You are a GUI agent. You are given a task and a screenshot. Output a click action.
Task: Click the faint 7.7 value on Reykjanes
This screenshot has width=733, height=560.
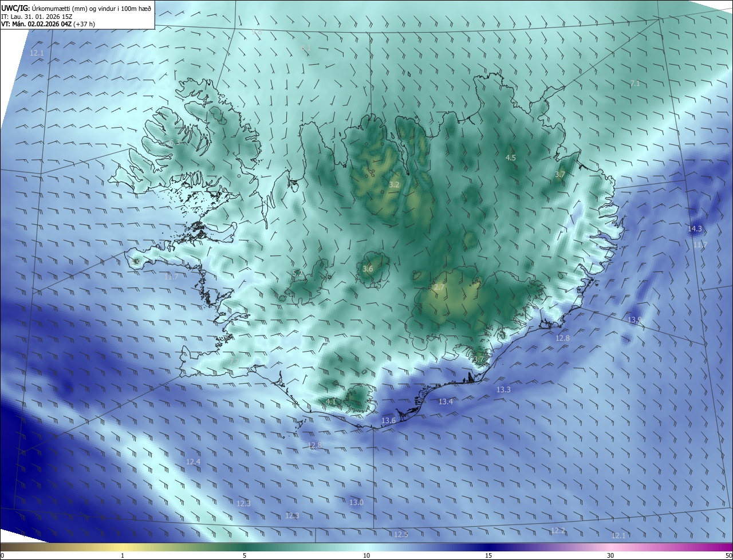tap(234, 361)
